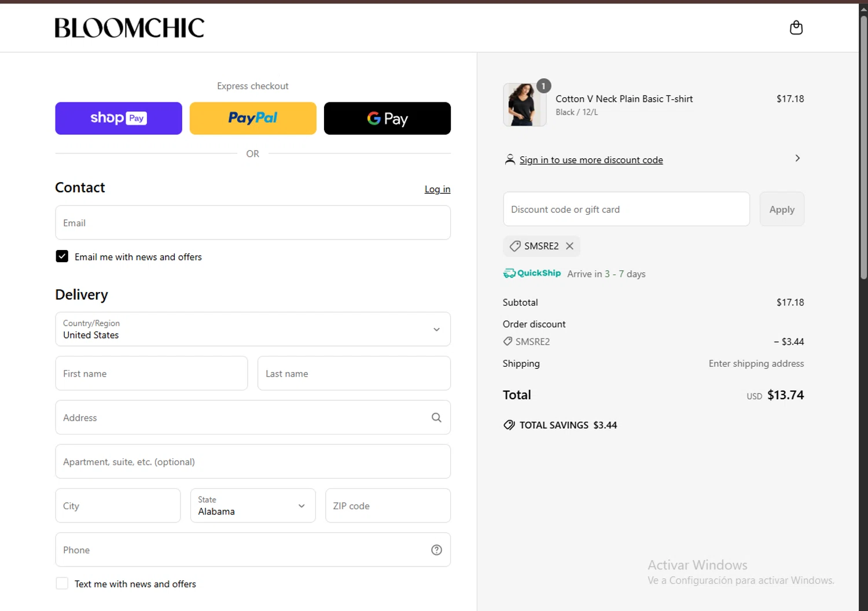
Task: Focus the Address input field
Action: click(x=253, y=417)
